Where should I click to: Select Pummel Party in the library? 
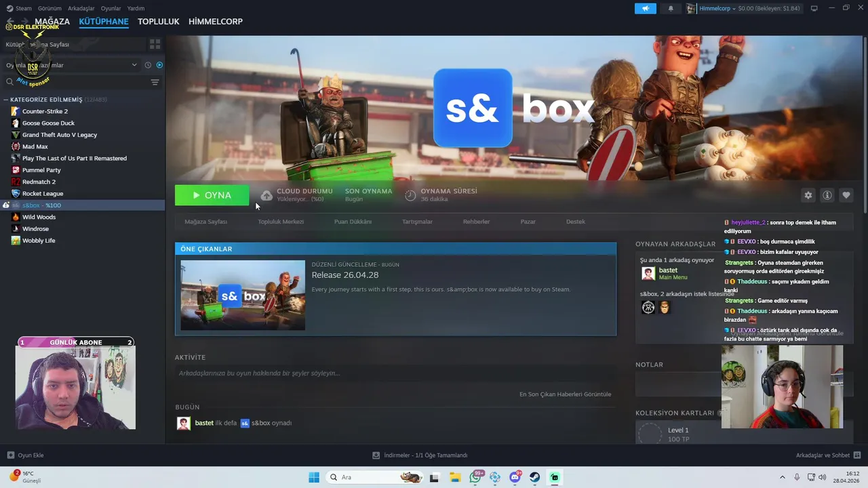41,170
